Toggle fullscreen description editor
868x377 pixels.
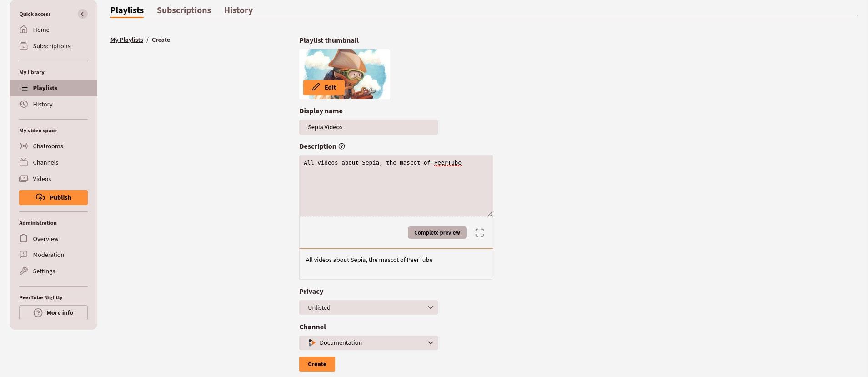(479, 233)
